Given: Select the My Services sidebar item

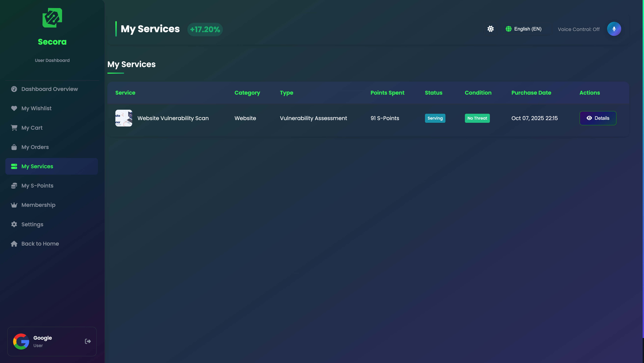Looking at the screenshot, I should click(37, 166).
